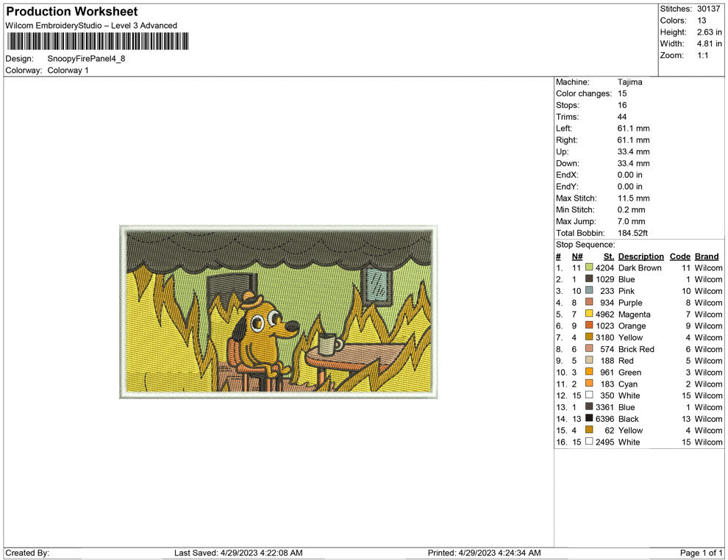Click the Wilcom EmbroideryStudio subtitle text
The width and height of the screenshot is (728, 560).
[x=91, y=26]
